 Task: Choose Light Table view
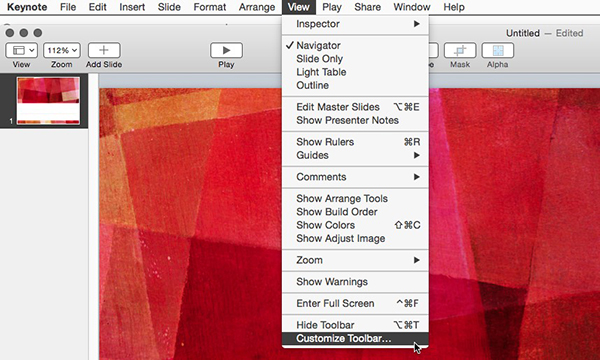click(x=355, y=72)
